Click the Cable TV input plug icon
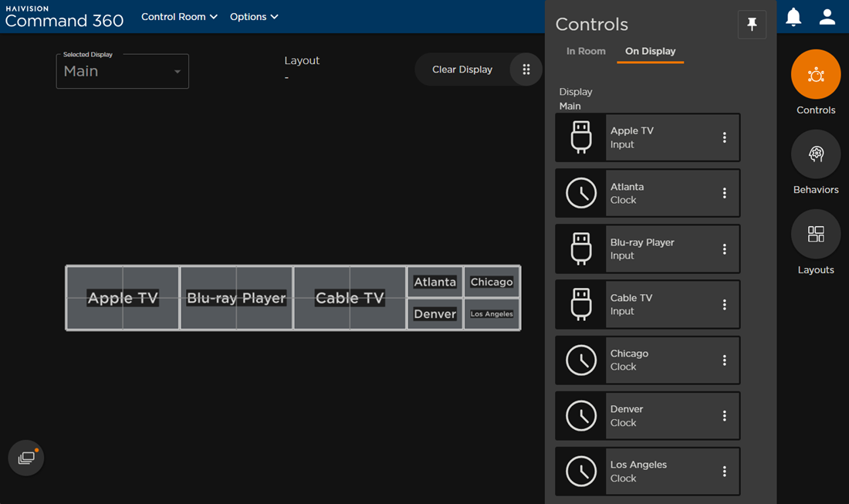 click(581, 304)
